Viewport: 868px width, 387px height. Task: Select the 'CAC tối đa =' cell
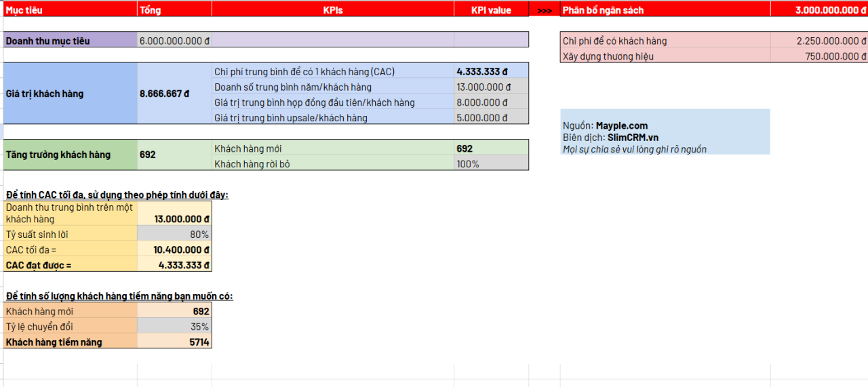(x=71, y=249)
